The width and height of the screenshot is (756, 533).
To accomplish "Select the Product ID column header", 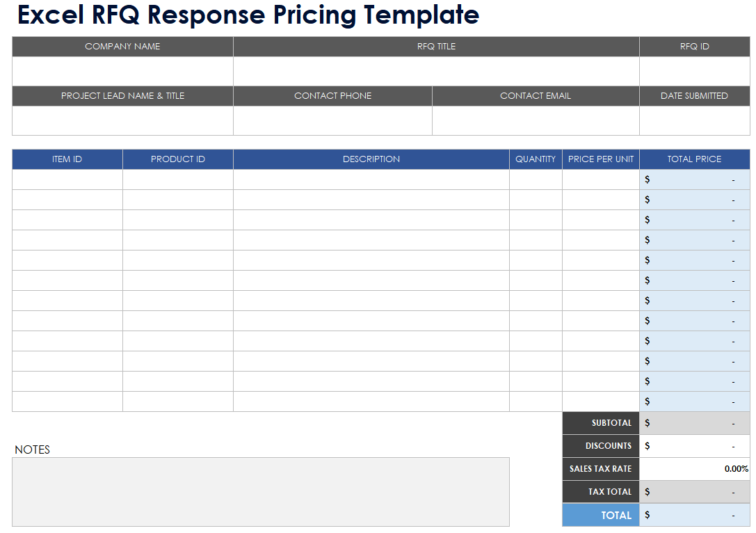I will [x=178, y=159].
